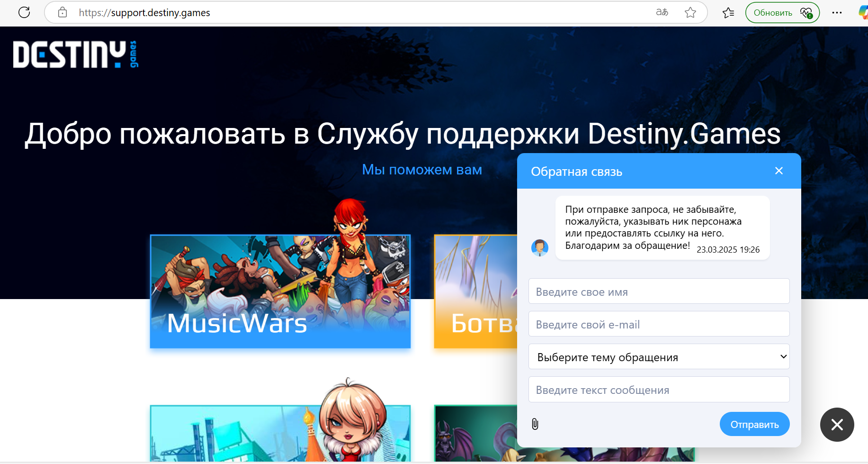Close the Обратная связь feedback panel
The image size is (868, 464).
tap(779, 171)
